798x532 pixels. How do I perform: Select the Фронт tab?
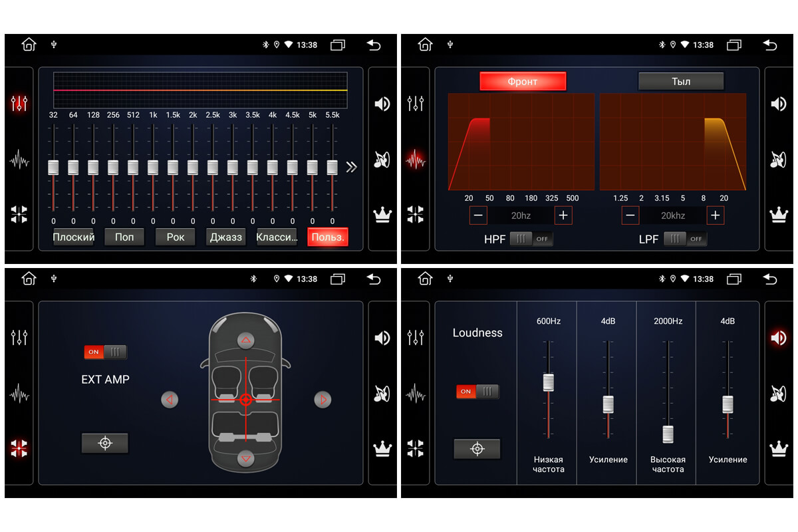(x=523, y=81)
